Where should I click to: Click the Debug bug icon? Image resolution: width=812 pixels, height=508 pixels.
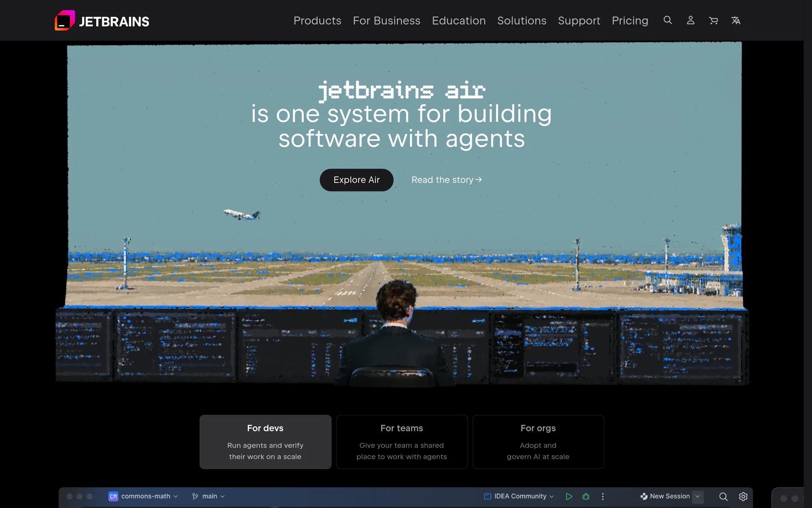click(x=586, y=496)
